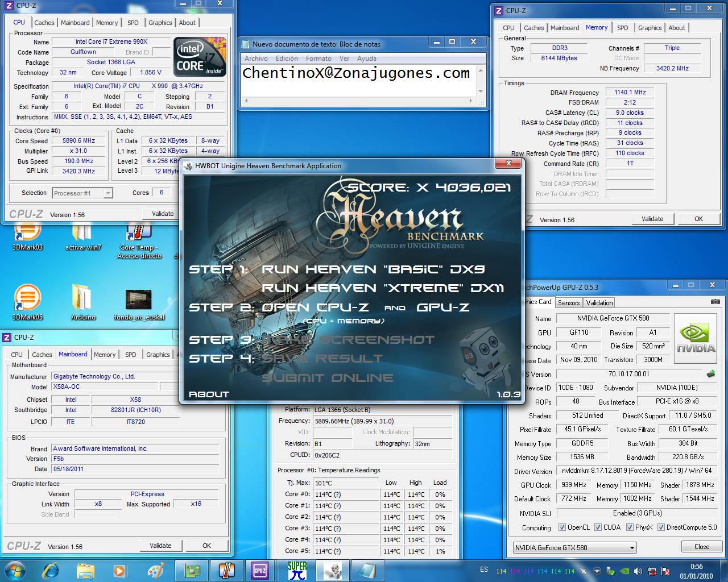728x582 pixels.
Task: Open Windows Media Player from the taskbar
Action: 120,571
